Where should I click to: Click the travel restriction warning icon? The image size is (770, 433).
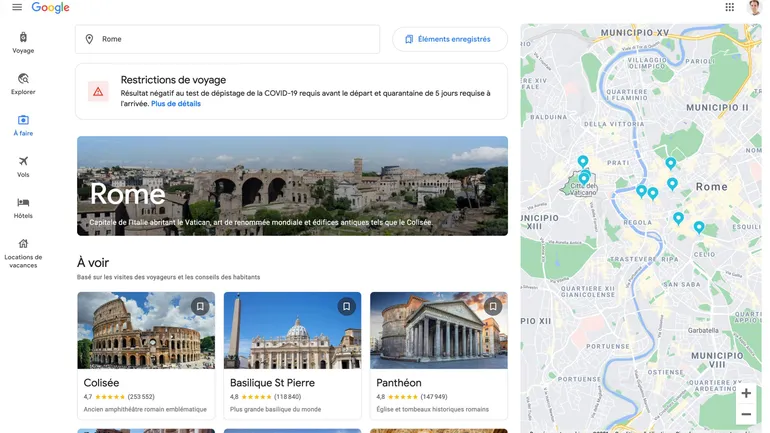pyautogui.click(x=98, y=92)
